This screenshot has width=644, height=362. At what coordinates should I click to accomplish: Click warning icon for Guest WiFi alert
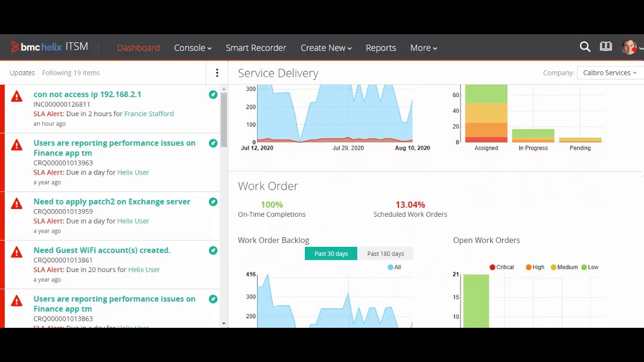click(17, 252)
